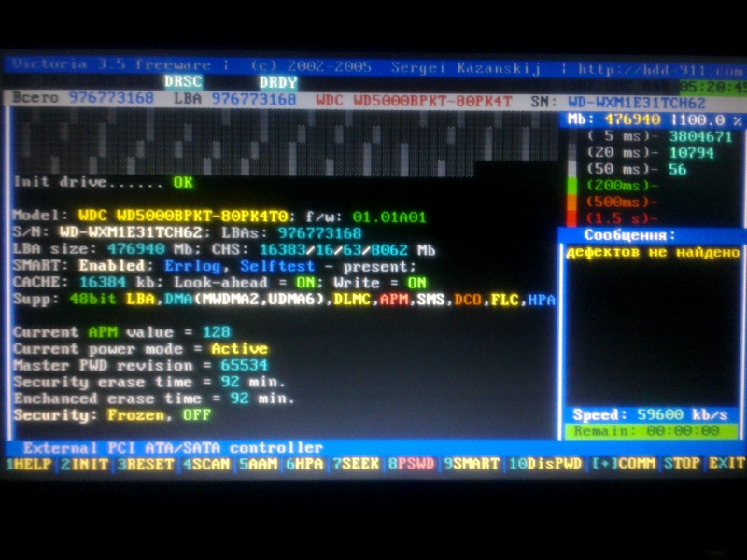Open the 1HELP function key item
This screenshot has width=747, height=560.
[x=29, y=464]
